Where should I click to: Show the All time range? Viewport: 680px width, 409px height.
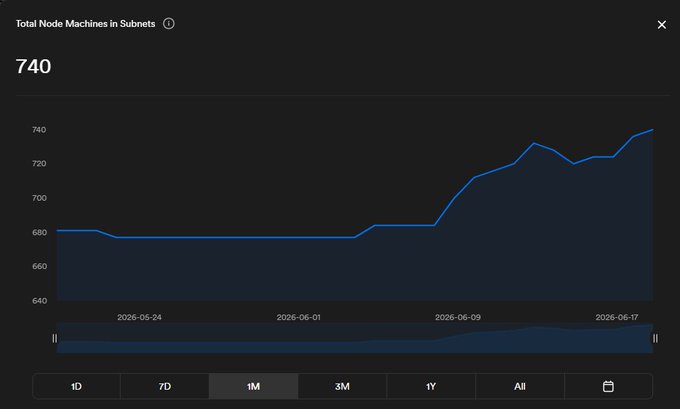coord(520,386)
